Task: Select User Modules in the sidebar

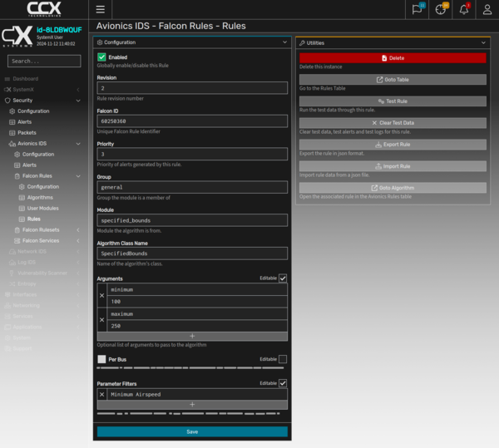Action: [43, 208]
